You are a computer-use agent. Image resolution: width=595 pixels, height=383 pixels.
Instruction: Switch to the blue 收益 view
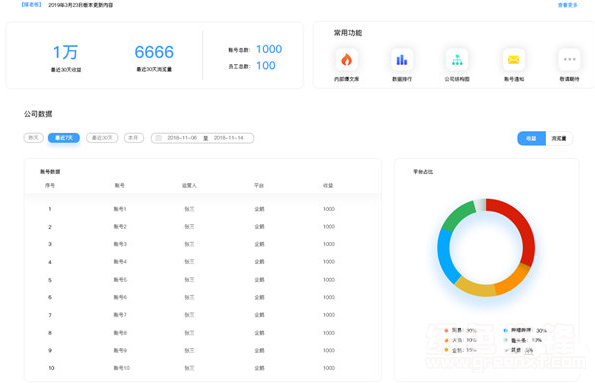tap(531, 139)
